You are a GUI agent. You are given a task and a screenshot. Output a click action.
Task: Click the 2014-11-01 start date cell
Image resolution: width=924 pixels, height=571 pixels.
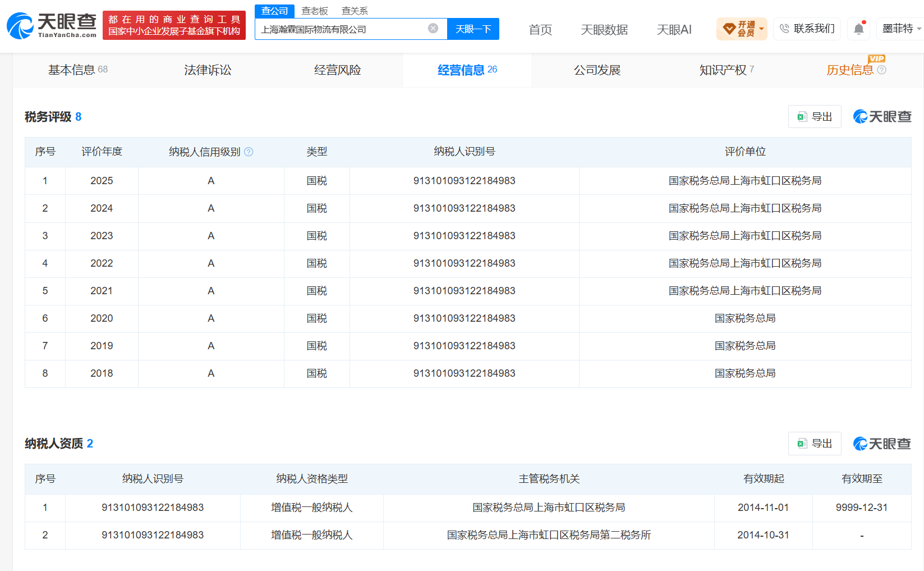click(764, 508)
